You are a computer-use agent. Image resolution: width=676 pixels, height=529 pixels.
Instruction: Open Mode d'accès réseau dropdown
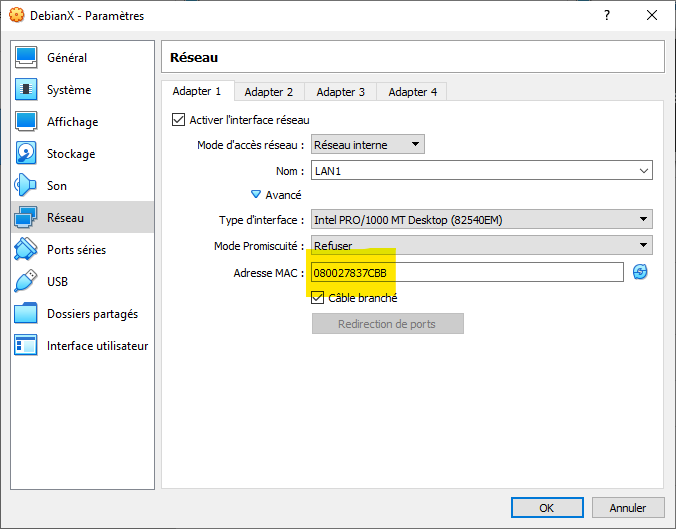tap(368, 144)
